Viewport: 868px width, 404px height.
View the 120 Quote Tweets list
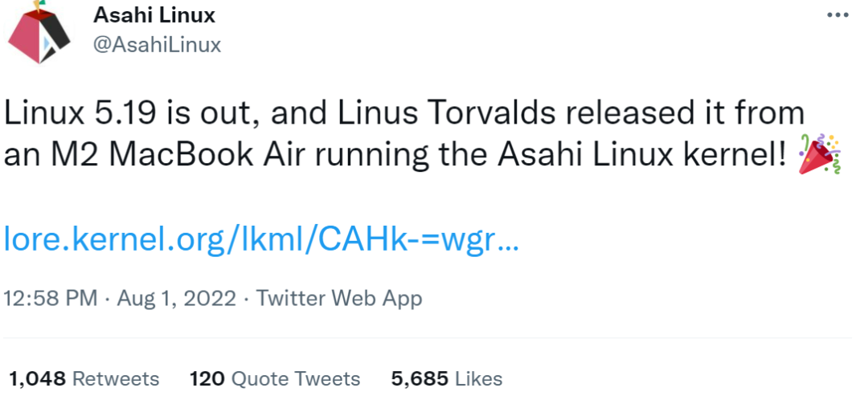coord(275,378)
